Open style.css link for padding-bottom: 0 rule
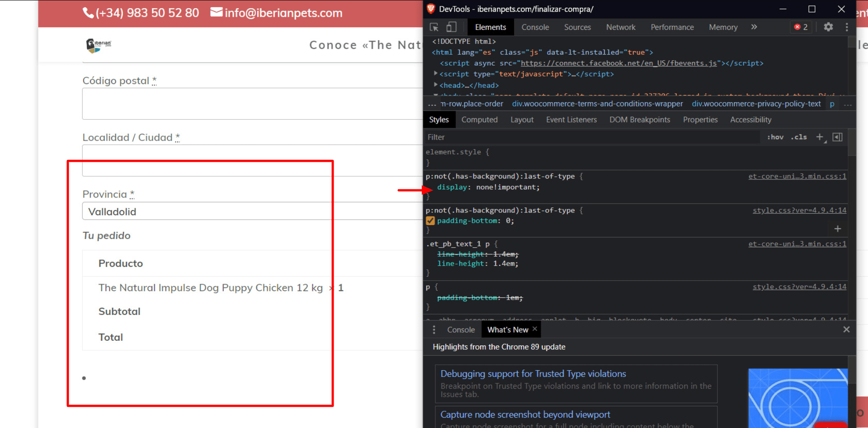 pyautogui.click(x=799, y=210)
